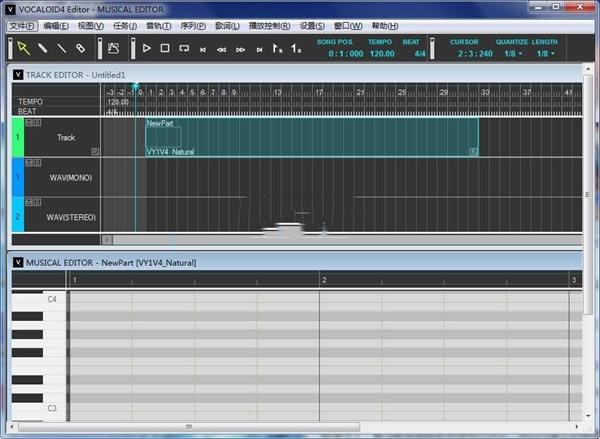Click the fast-forward button
Image resolution: width=600 pixels, height=439 pixels.
tap(240, 49)
